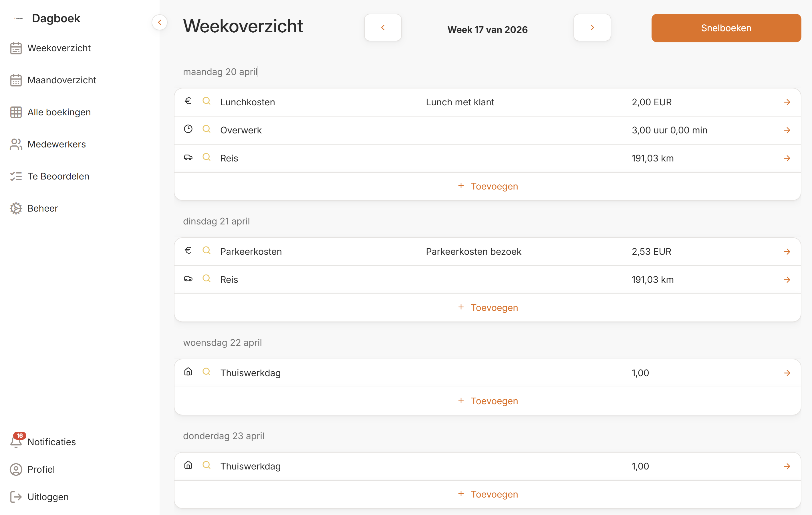Viewport: 812px width, 515px height.
Task: Click the magnifier icon on the Overwerk row
Action: pyautogui.click(x=207, y=129)
